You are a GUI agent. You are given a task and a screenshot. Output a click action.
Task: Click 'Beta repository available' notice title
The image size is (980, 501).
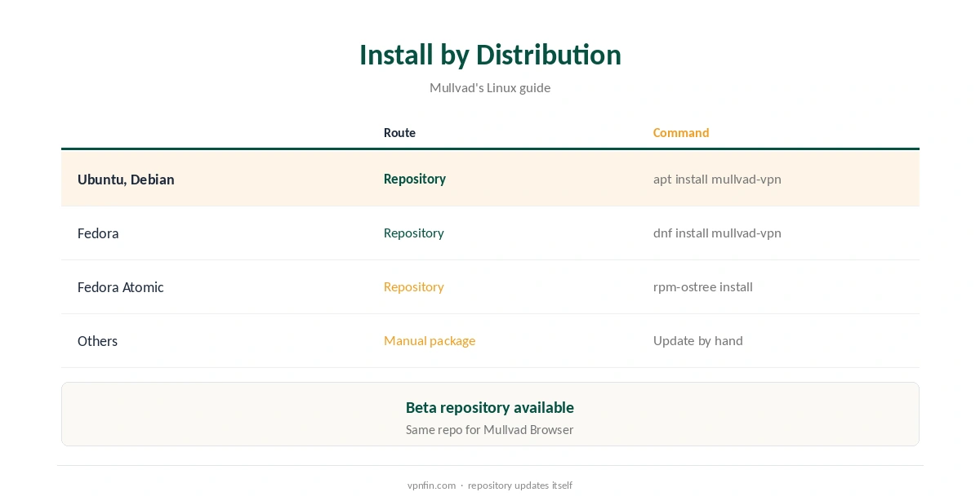pyautogui.click(x=490, y=407)
